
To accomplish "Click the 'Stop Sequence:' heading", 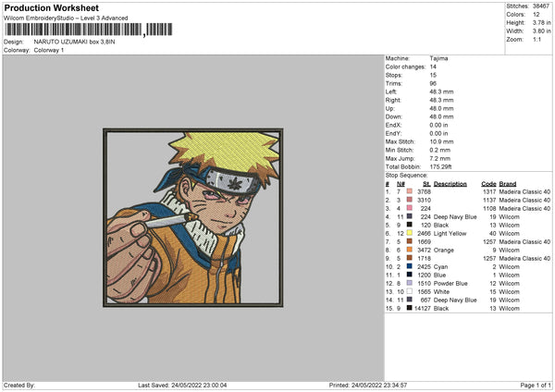I will (406, 176).
